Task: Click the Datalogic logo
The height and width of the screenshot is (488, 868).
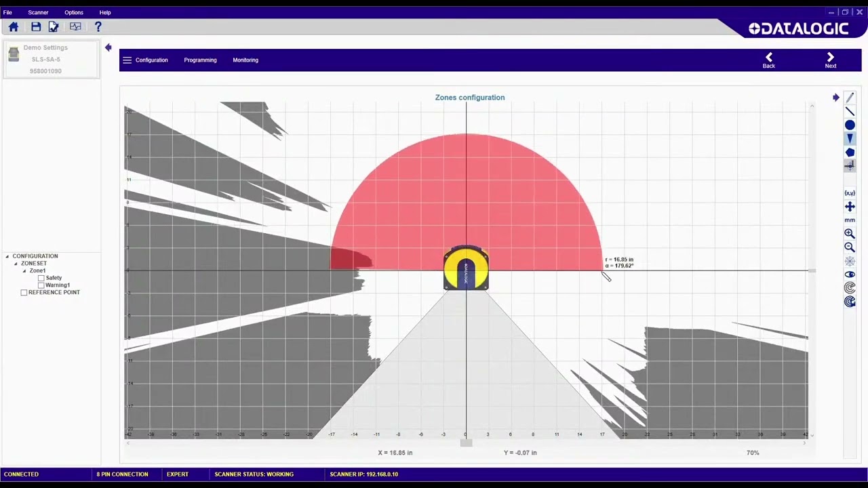Action: click(798, 28)
